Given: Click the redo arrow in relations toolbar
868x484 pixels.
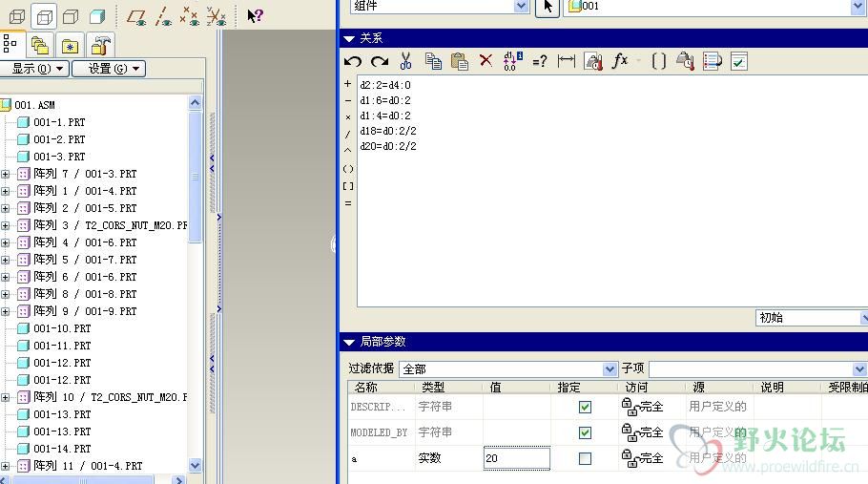Looking at the screenshot, I should (380, 61).
